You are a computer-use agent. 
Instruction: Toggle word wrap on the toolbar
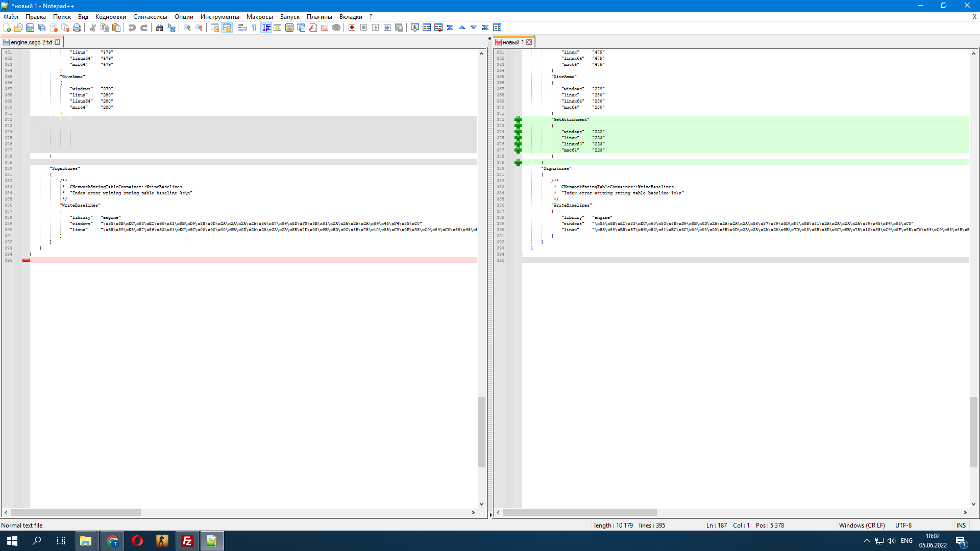tap(241, 28)
